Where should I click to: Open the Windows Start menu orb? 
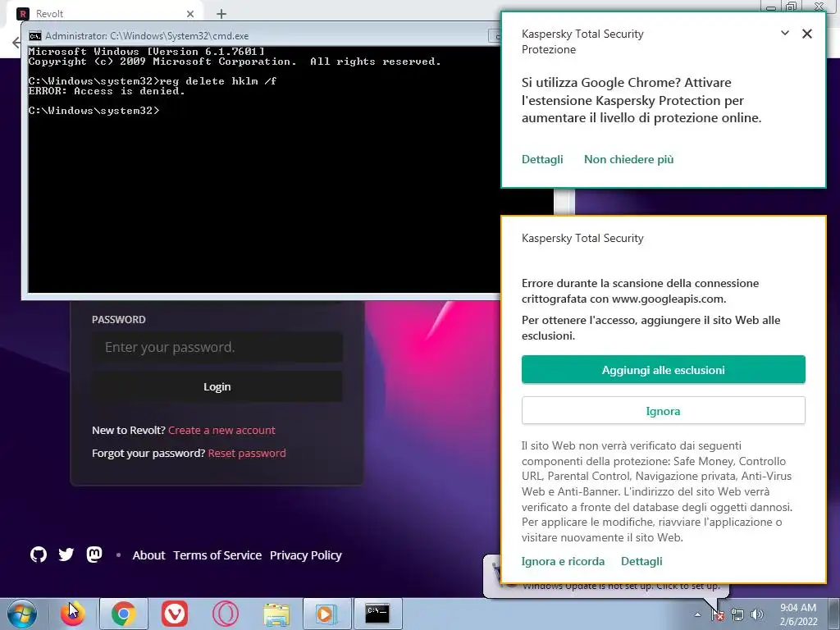click(22, 614)
